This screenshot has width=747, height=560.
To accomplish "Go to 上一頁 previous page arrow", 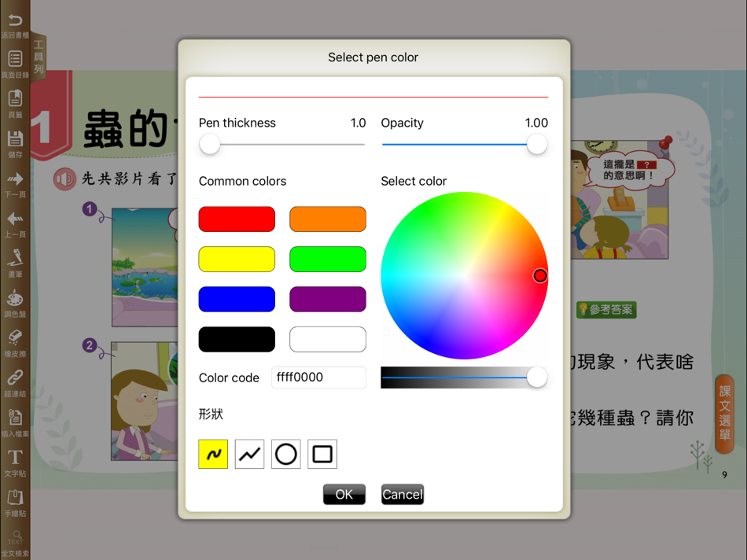I will [x=15, y=219].
